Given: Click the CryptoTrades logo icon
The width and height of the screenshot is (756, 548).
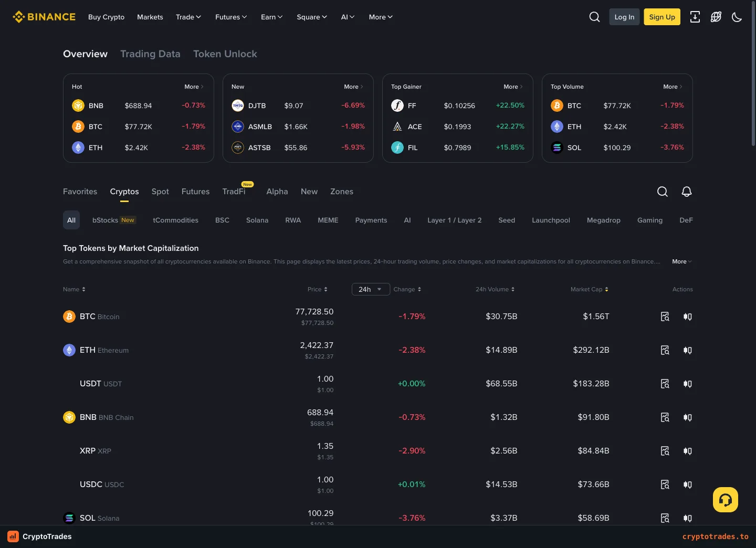Looking at the screenshot, I should point(13,536).
